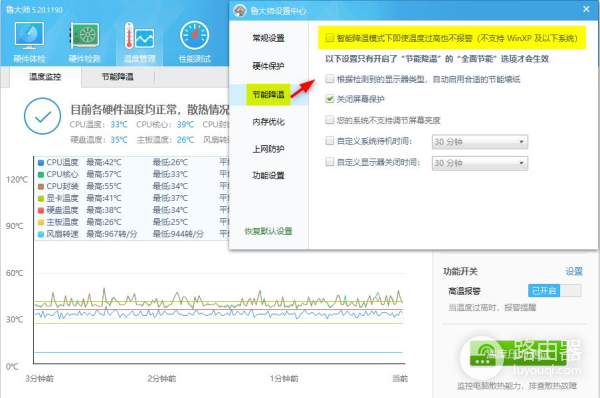Click the blue checkmark status icon

click(42, 116)
